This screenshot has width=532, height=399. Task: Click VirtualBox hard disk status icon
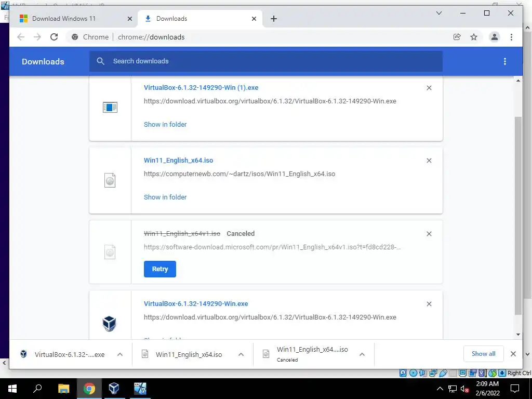[403, 373]
